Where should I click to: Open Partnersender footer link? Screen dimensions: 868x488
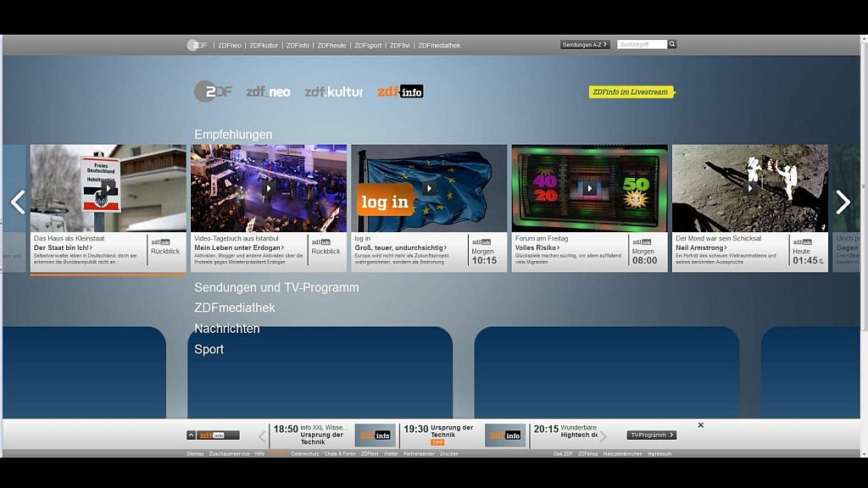point(419,454)
